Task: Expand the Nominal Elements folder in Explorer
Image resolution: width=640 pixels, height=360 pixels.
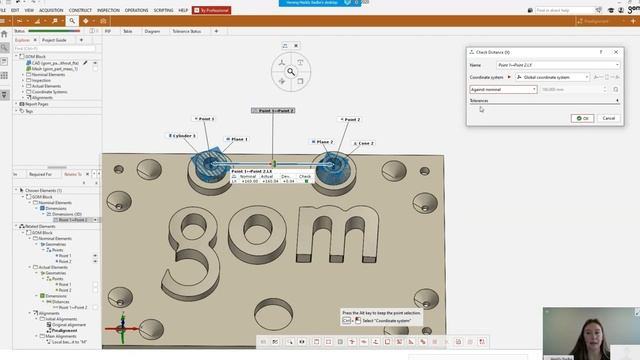Action: coord(23,75)
